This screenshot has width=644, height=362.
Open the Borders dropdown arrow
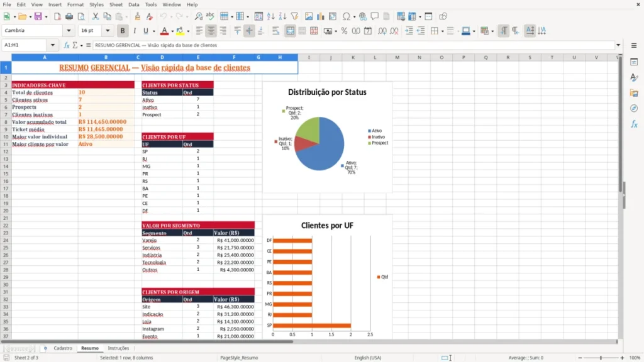pos(442,31)
